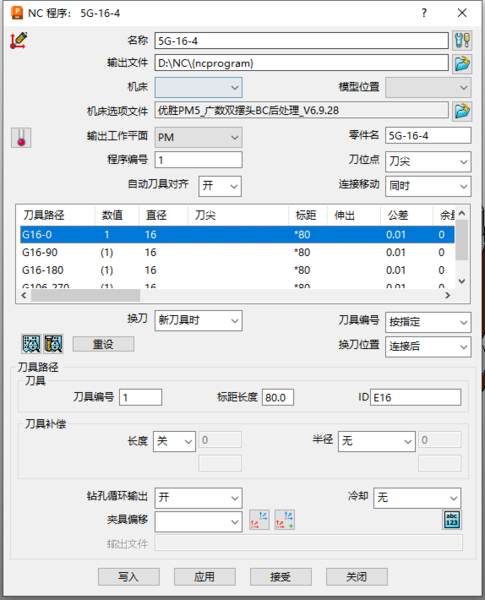This screenshot has width=485, height=600.
Task: Click the second fixture offset icon with green plus
Action: 284,520
